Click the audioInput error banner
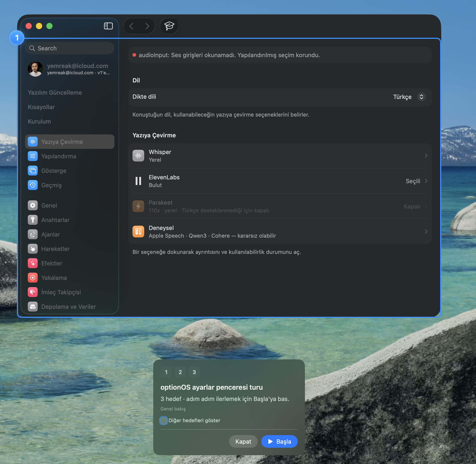476x464 pixels. [x=280, y=55]
